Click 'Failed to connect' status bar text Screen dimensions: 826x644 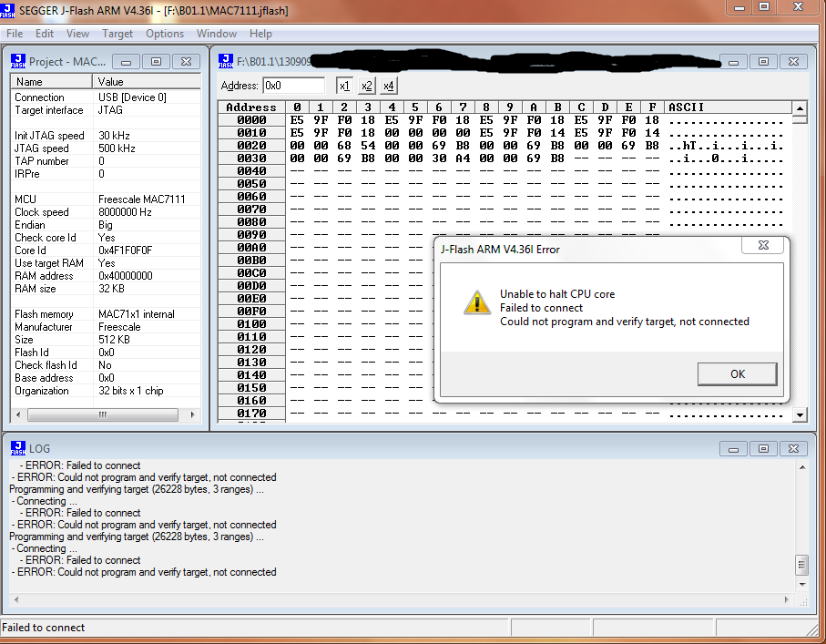pyautogui.click(x=43, y=628)
